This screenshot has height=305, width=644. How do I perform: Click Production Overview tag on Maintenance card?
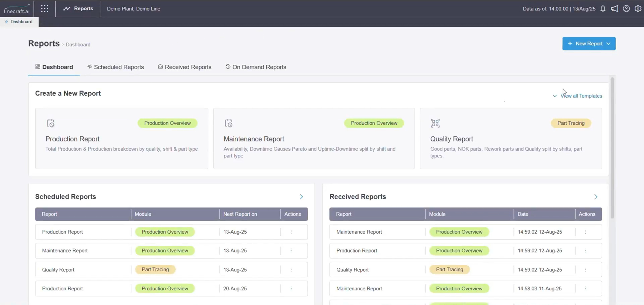374,123
